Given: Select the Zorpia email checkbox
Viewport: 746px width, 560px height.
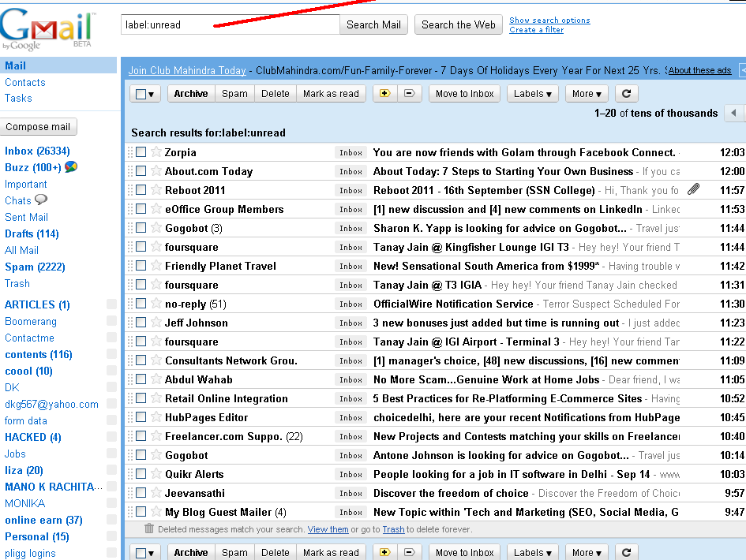Looking at the screenshot, I should pyautogui.click(x=141, y=152).
